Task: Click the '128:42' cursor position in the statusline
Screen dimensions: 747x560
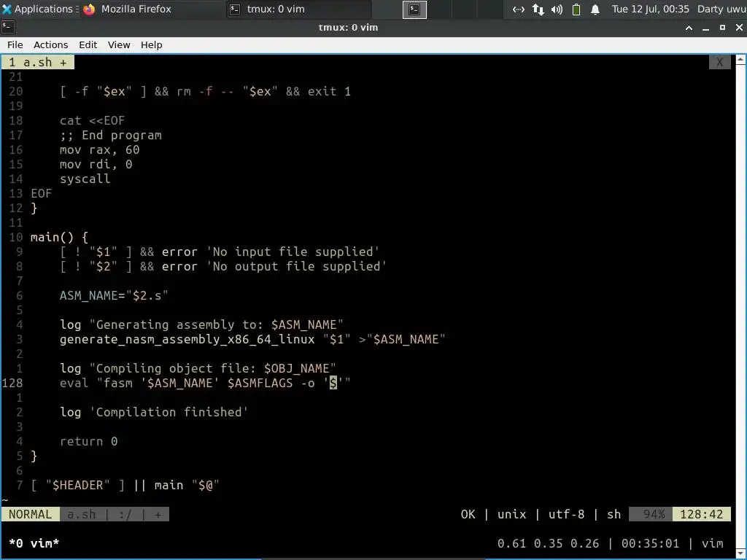Action: click(x=701, y=514)
